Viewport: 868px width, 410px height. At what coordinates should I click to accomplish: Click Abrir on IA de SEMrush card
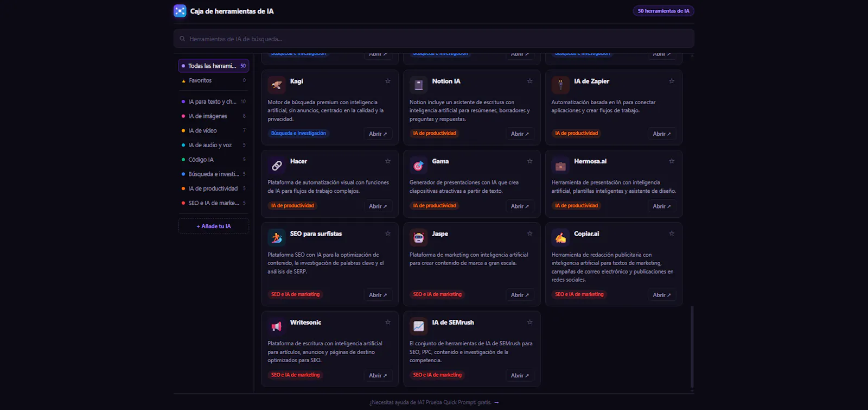[x=520, y=375]
